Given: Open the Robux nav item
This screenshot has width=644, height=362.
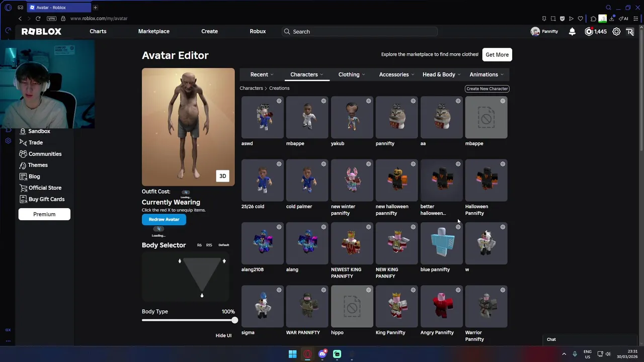Looking at the screenshot, I should (x=258, y=31).
